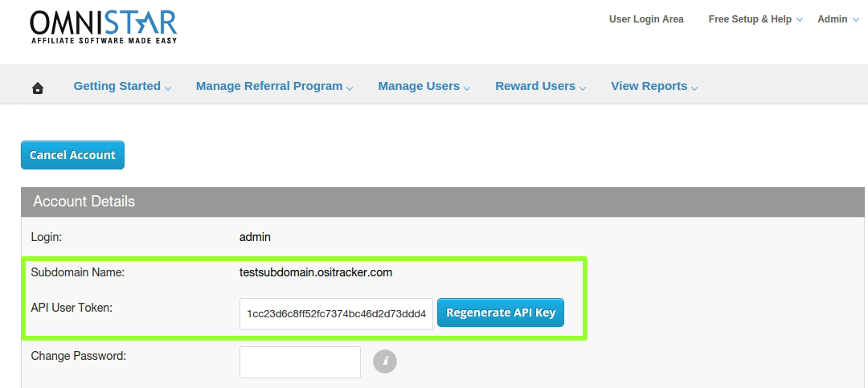868x388 pixels.
Task: Expand the View Reports chevron arrow
Action: pyautogui.click(x=694, y=88)
